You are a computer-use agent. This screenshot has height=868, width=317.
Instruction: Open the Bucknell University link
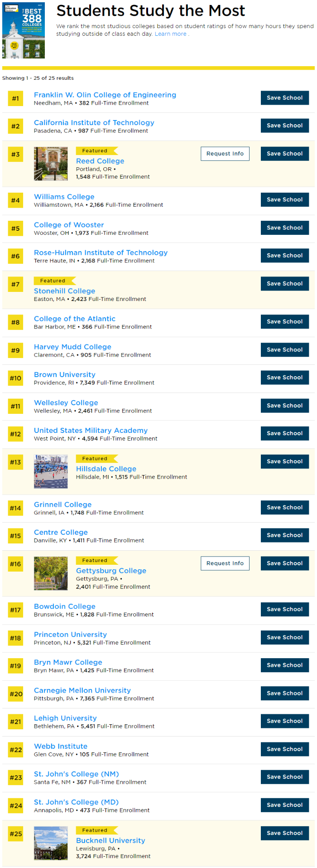(110, 840)
